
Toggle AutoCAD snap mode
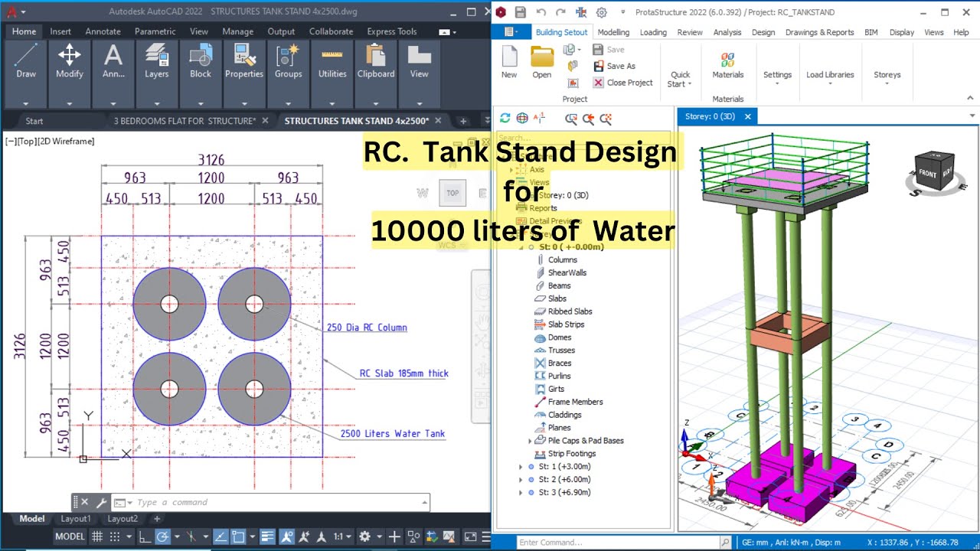coord(115,537)
